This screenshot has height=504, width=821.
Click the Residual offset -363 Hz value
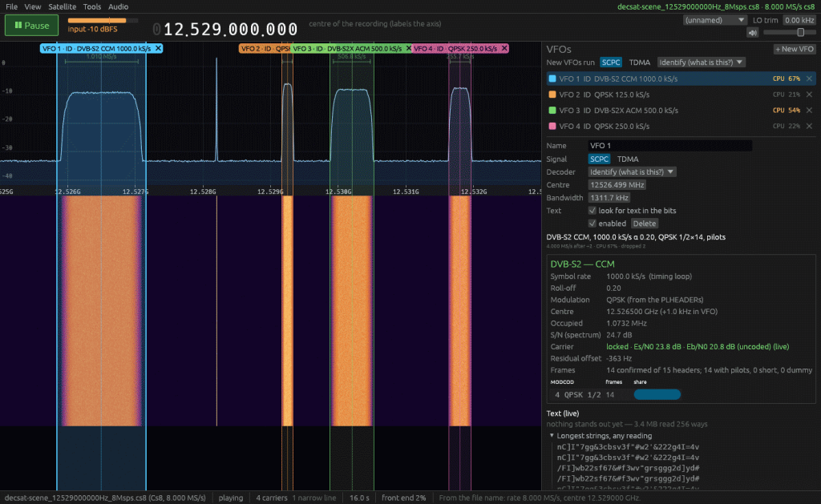click(x=619, y=358)
